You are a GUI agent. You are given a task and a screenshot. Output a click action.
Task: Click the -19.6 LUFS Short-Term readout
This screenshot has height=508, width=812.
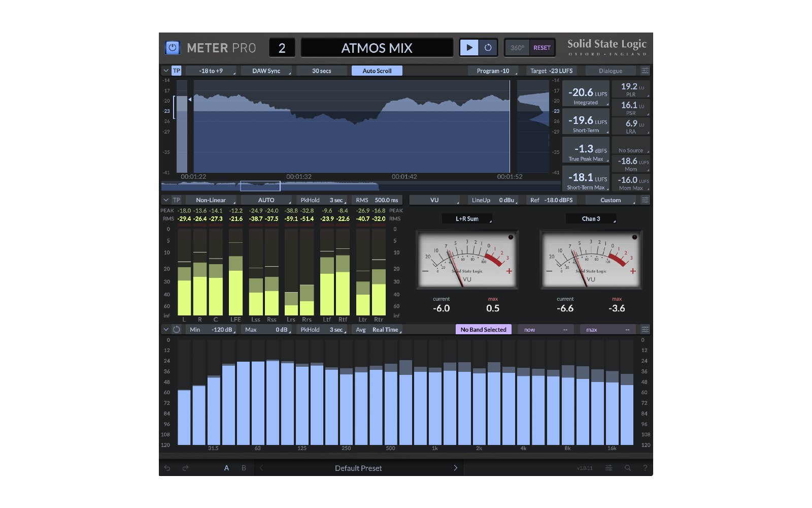(586, 121)
